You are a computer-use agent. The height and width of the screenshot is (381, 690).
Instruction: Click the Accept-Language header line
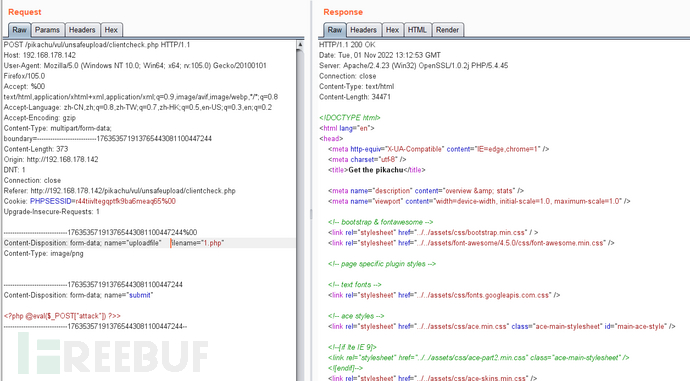coord(138,107)
